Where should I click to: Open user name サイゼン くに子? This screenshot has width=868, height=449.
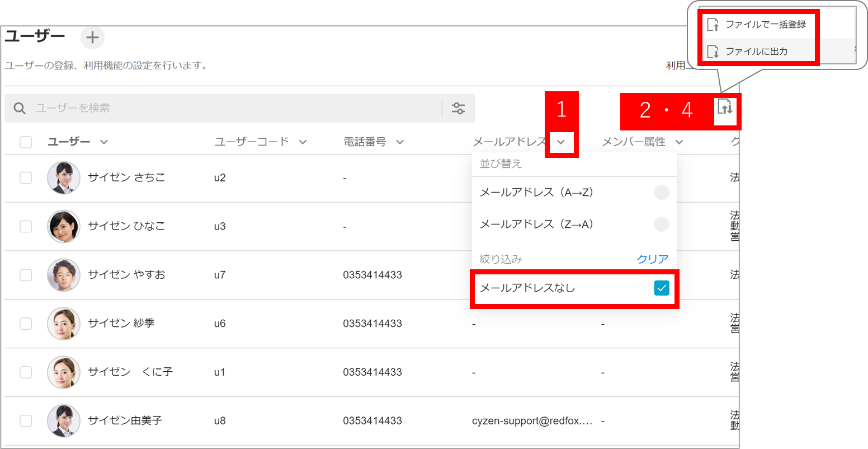[x=130, y=372]
